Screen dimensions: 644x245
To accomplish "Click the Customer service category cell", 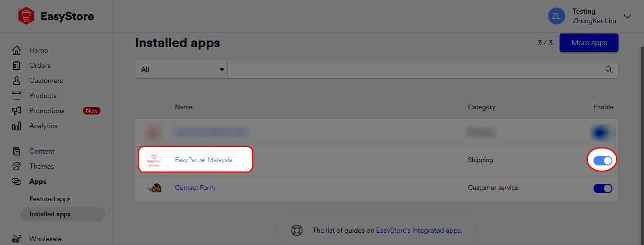I will (493, 188).
